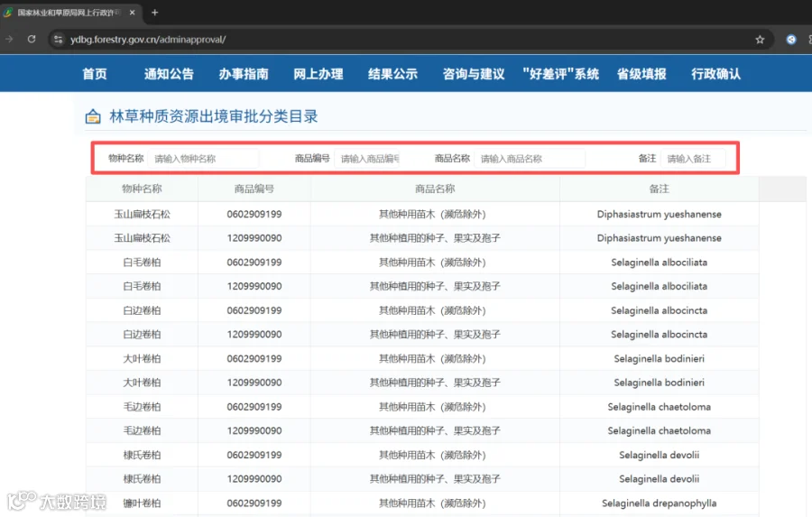Click the 商品名称 column header
The height and width of the screenshot is (517, 812).
tap(435, 189)
